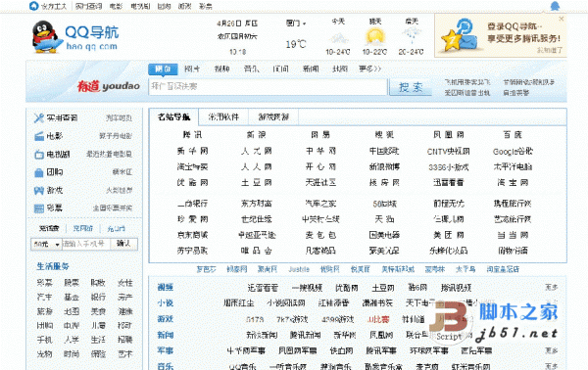
Task: Click the 确认 recharge button
Action: click(x=123, y=244)
